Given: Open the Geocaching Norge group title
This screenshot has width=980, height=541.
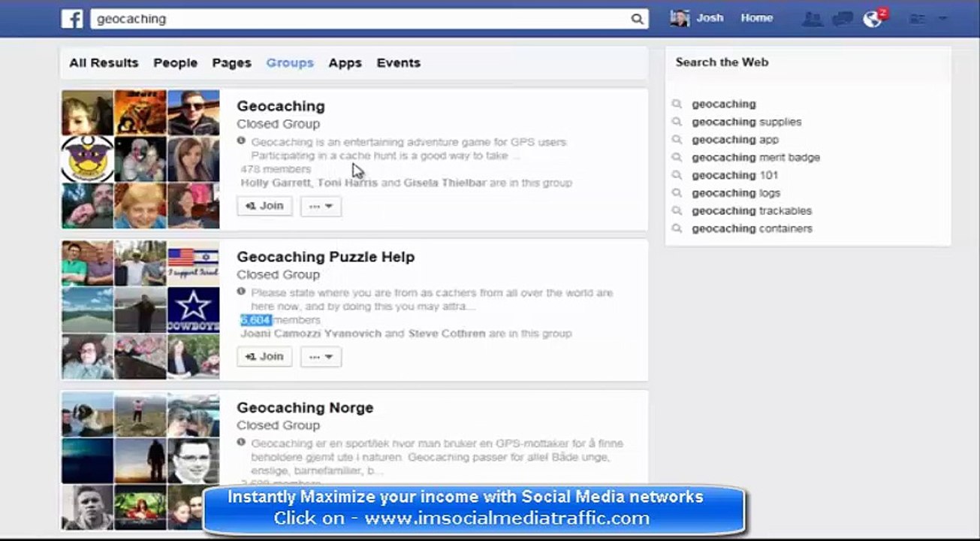Looking at the screenshot, I should coord(305,408).
